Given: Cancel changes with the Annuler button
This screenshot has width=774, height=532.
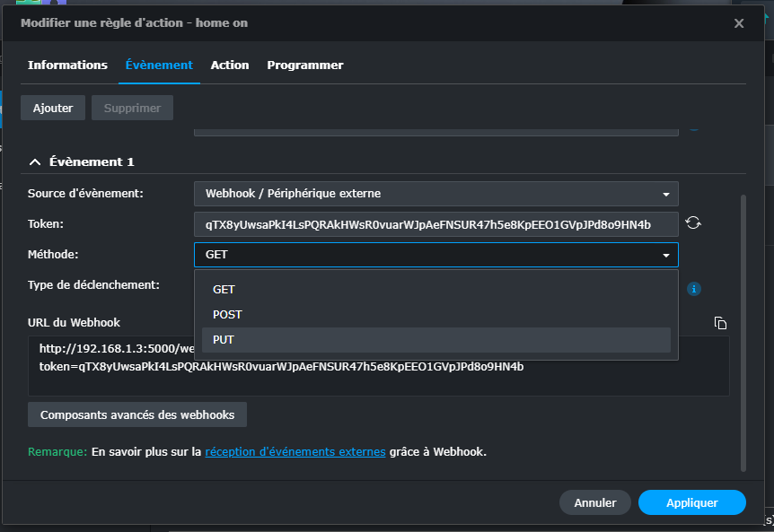Looking at the screenshot, I should coord(595,502).
